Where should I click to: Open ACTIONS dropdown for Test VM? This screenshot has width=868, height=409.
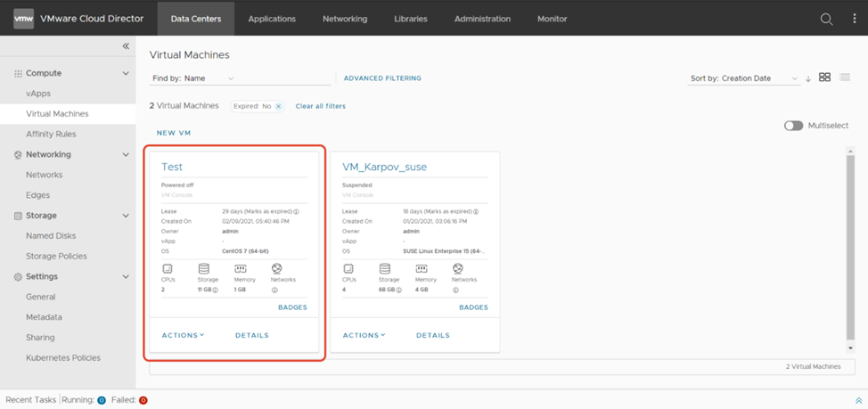click(x=183, y=335)
